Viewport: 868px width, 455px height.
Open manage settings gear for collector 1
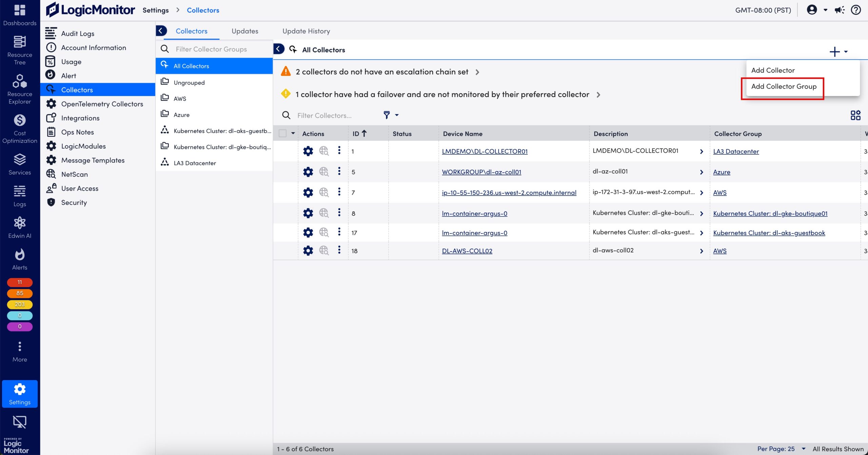coord(308,151)
